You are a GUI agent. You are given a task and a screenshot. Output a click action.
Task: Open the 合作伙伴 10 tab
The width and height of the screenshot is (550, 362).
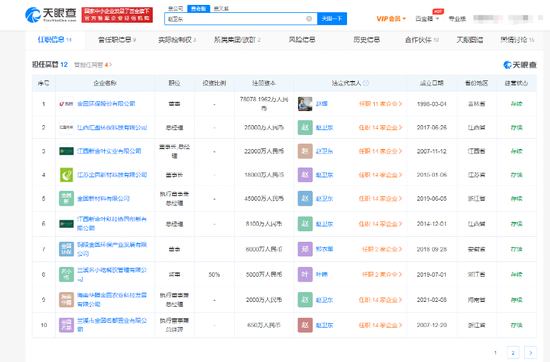coord(422,40)
